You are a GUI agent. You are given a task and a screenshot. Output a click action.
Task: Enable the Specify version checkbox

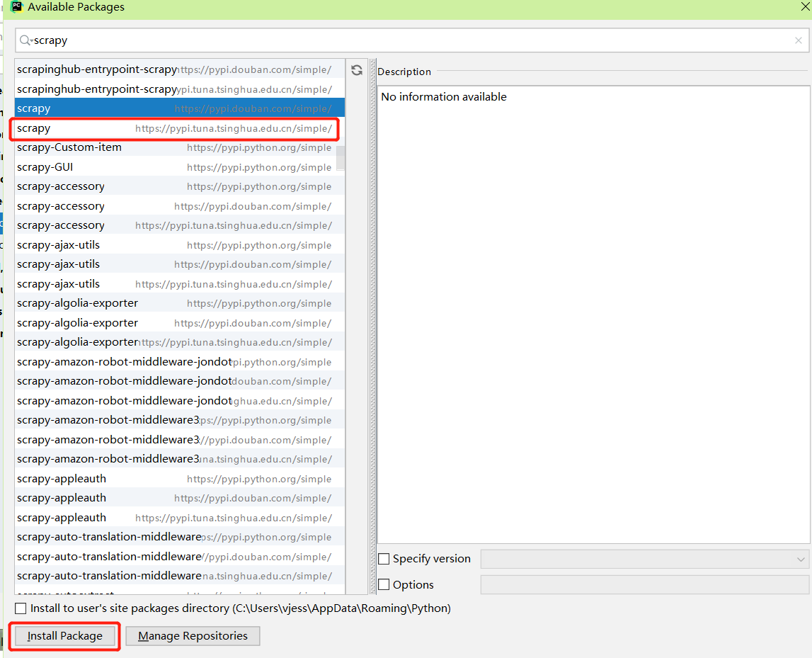[384, 559]
